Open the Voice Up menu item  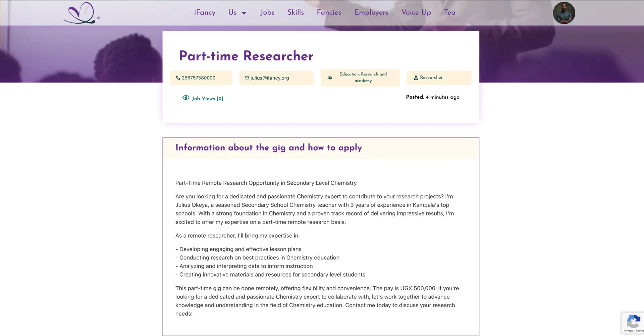coord(416,12)
